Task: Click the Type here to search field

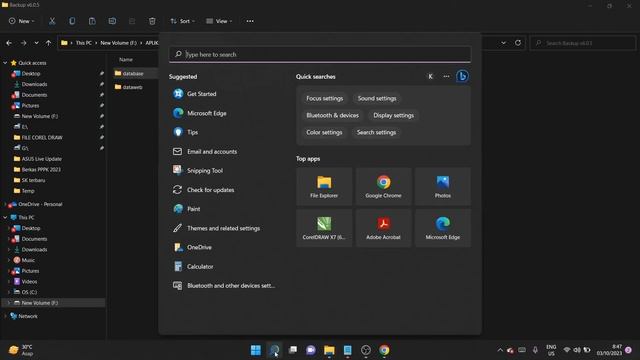Action: point(320,54)
